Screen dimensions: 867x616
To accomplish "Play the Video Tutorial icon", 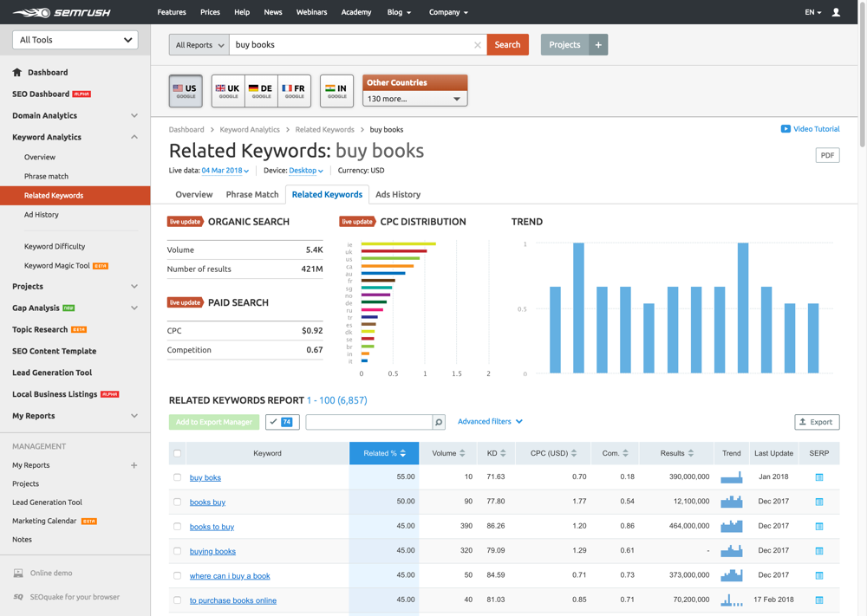I will pos(786,129).
